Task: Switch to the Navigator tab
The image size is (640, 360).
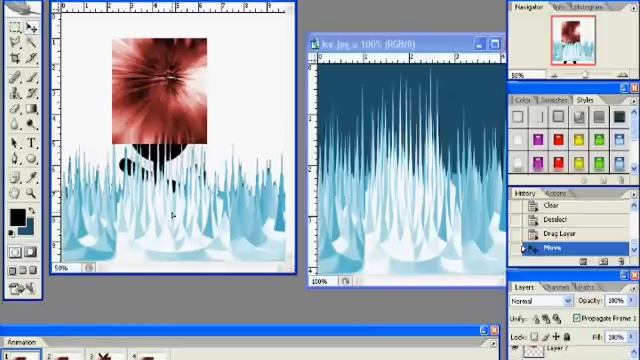Action: [x=529, y=7]
